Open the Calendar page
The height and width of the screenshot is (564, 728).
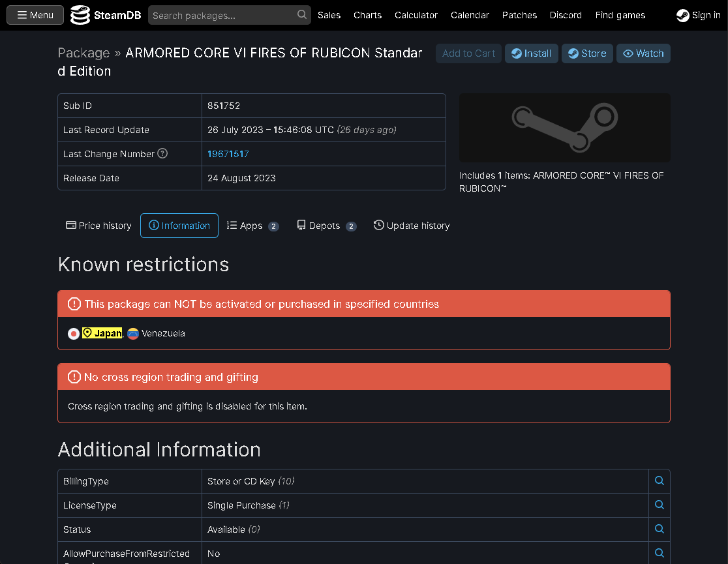(x=470, y=15)
